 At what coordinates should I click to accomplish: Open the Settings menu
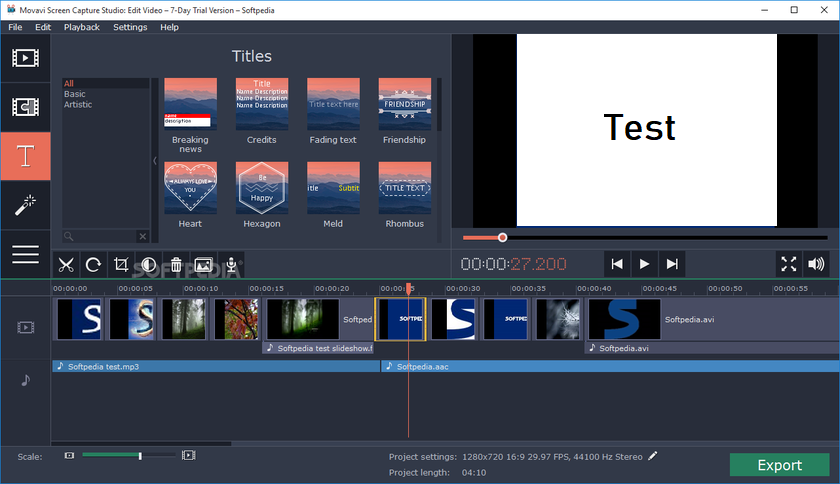click(130, 27)
